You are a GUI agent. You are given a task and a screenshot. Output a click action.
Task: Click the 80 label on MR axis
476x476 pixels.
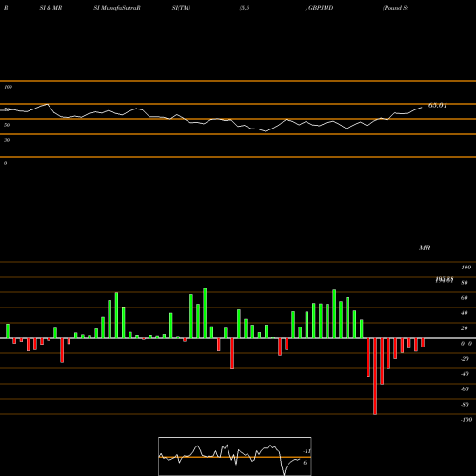(464, 283)
